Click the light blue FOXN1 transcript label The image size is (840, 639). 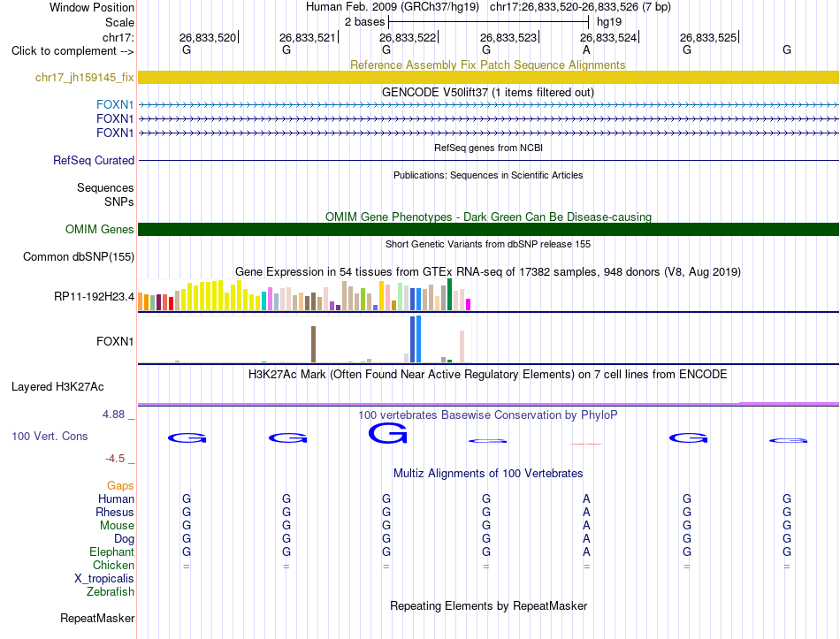pos(115,104)
